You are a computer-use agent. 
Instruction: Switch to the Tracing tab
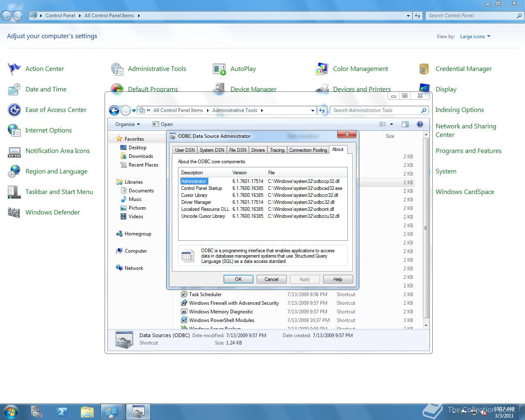tap(277, 150)
